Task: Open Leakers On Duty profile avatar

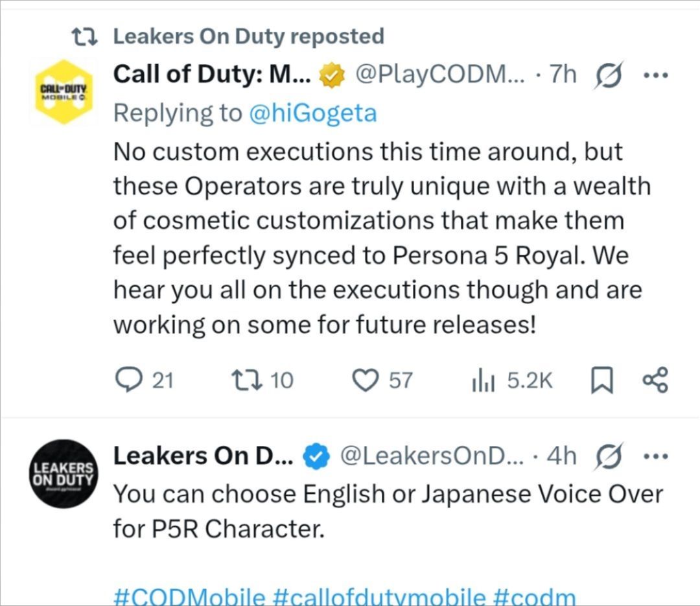Action: [64, 474]
